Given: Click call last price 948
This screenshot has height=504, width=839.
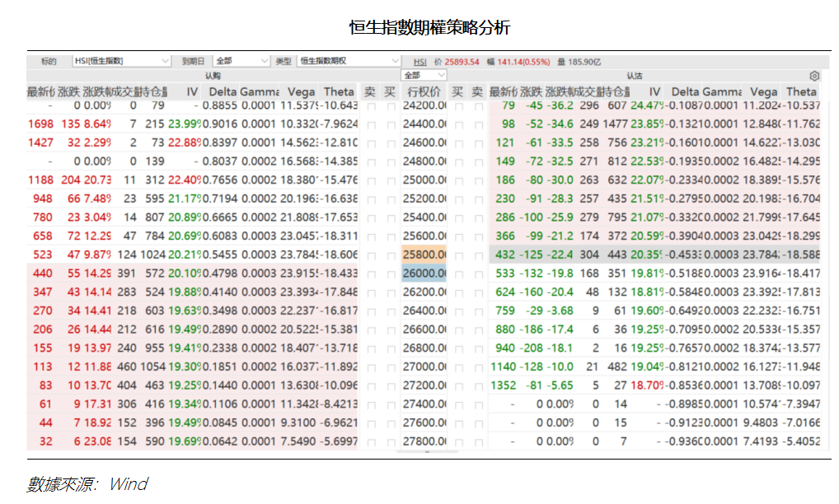Looking at the screenshot, I should click(43, 198).
